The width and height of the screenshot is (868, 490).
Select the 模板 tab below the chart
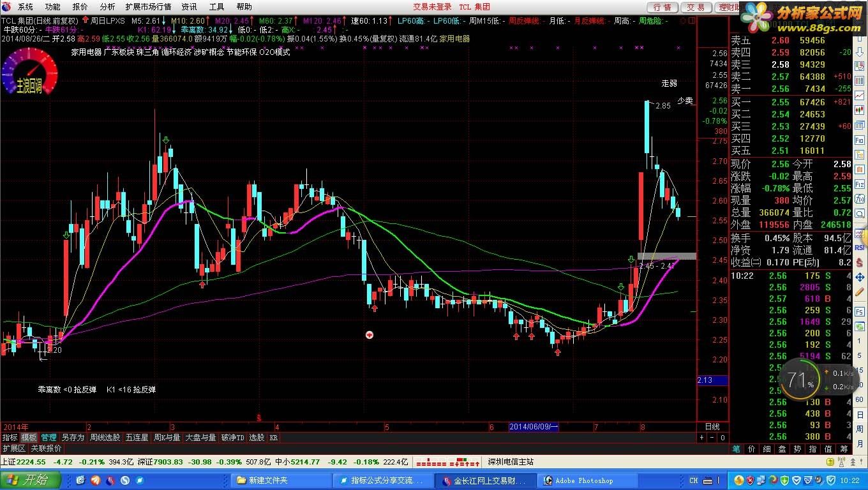click(x=29, y=438)
